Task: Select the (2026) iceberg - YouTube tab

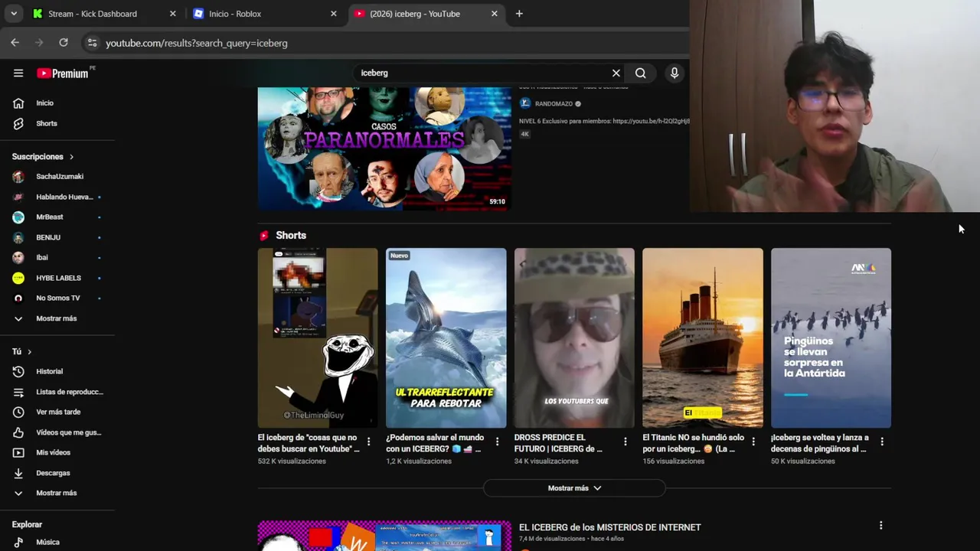Action: [x=425, y=14]
